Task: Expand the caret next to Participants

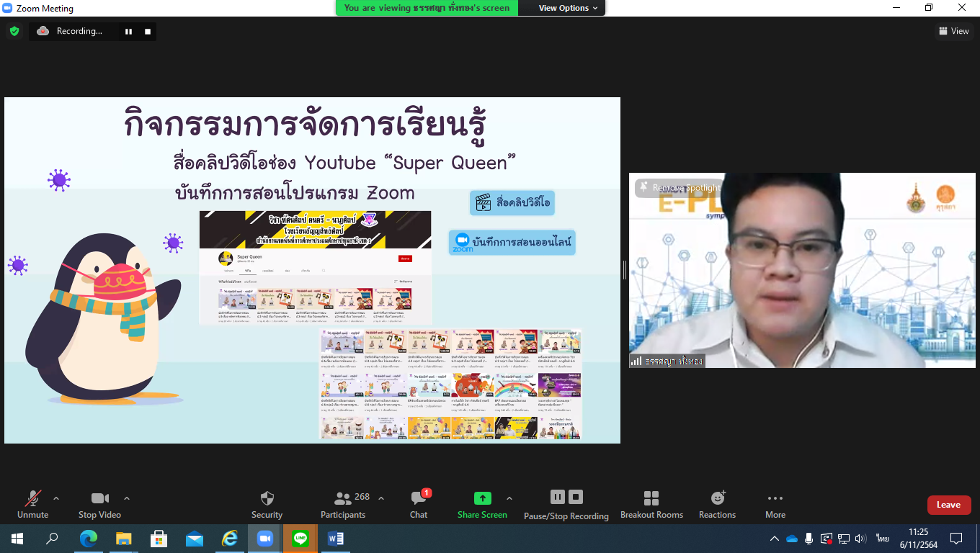Action: pos(381,498)
